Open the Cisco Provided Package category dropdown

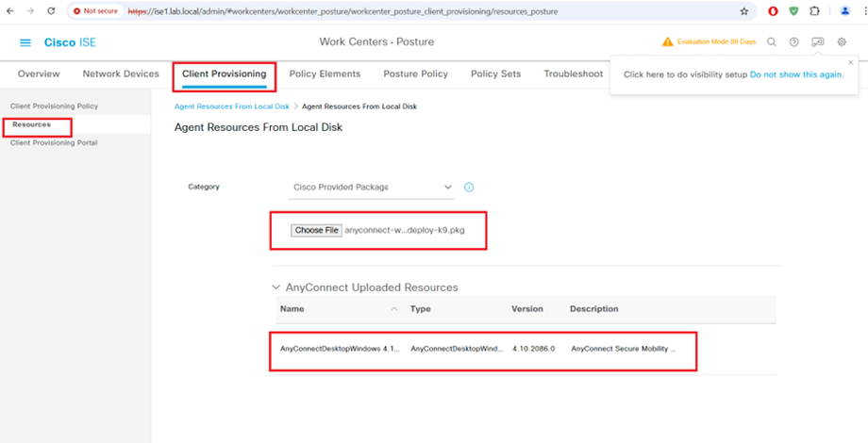372,188
